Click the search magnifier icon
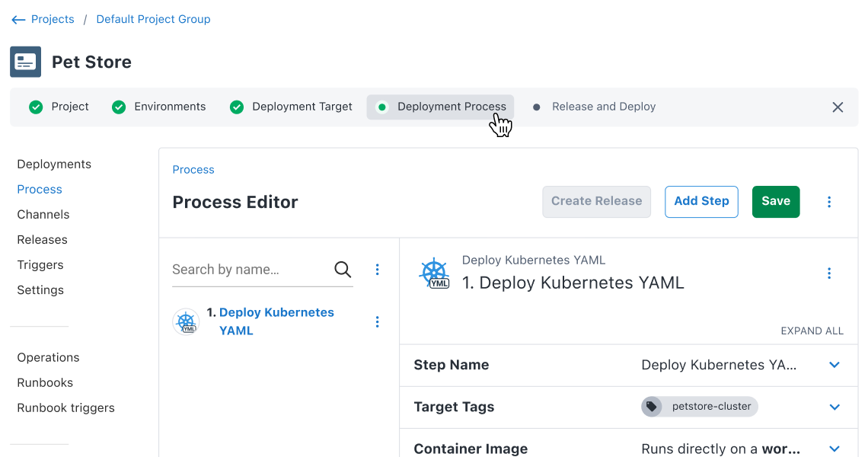Screen dimensions: 868x457 343,270
